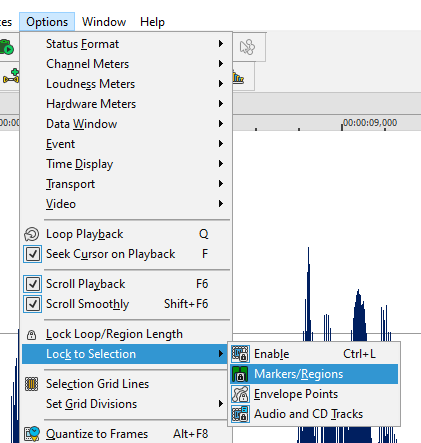Click the statistics bar-chart toolbar icon
This screenshot has width=421, height=443.
(238, 77)
